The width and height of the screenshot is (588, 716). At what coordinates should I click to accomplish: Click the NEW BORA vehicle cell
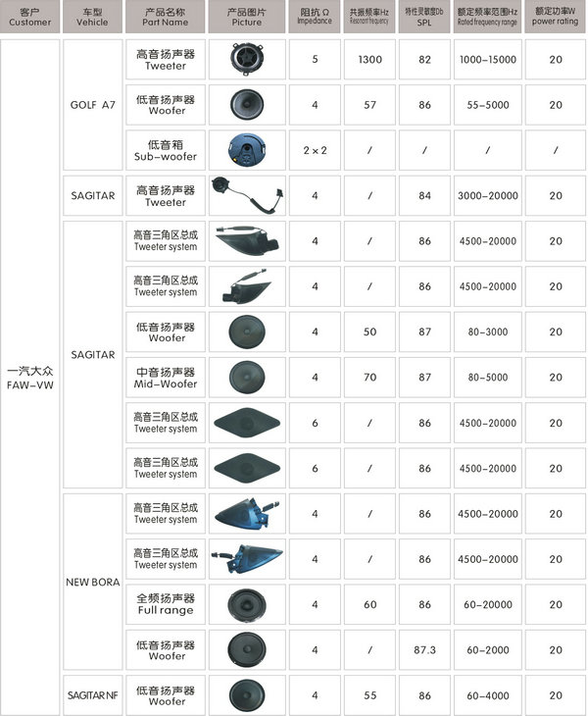92,582
